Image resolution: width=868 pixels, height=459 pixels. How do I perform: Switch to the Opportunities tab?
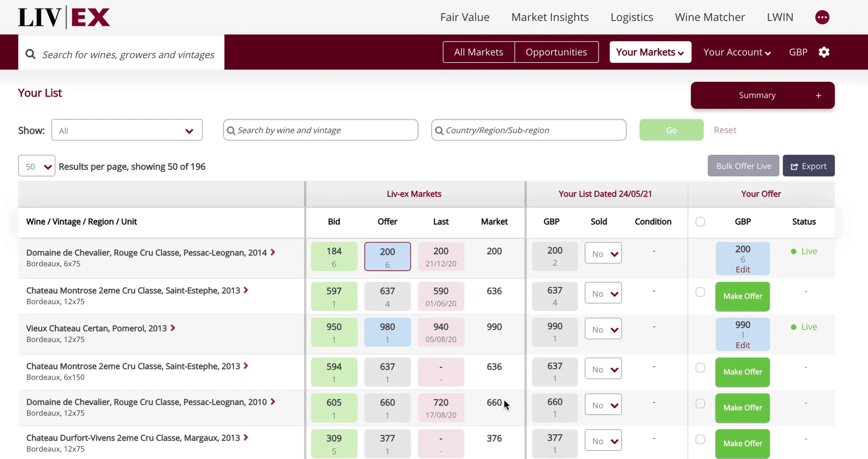click(556, 52)
